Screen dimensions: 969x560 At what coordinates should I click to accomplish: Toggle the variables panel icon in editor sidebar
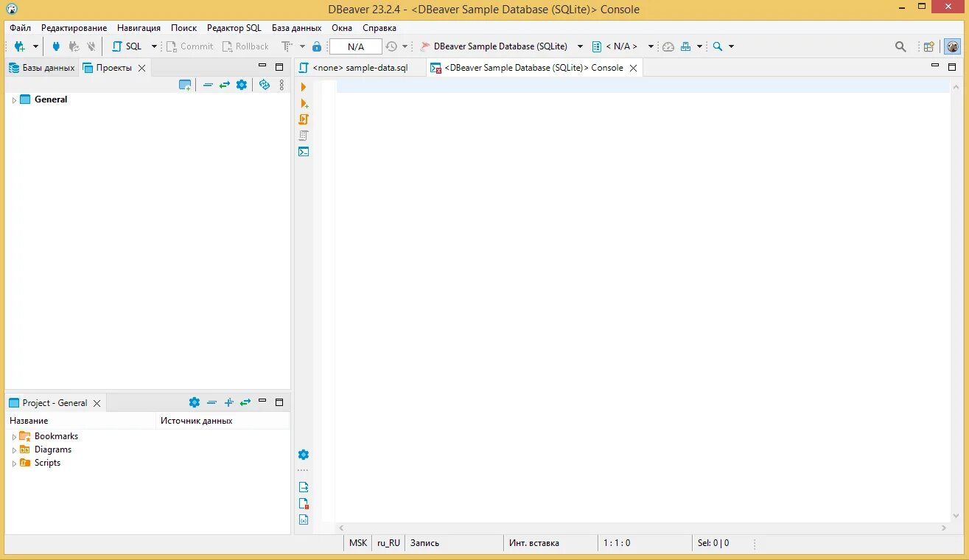click(304, 519)
